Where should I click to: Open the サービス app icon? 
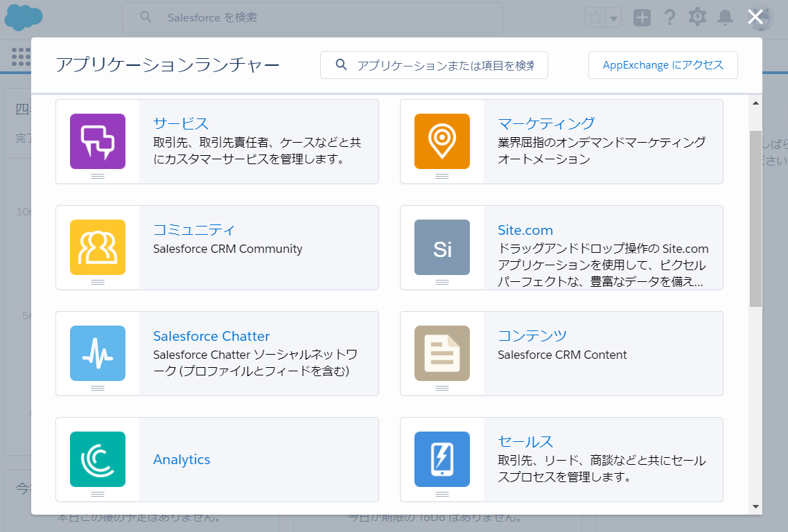(98, 141)
